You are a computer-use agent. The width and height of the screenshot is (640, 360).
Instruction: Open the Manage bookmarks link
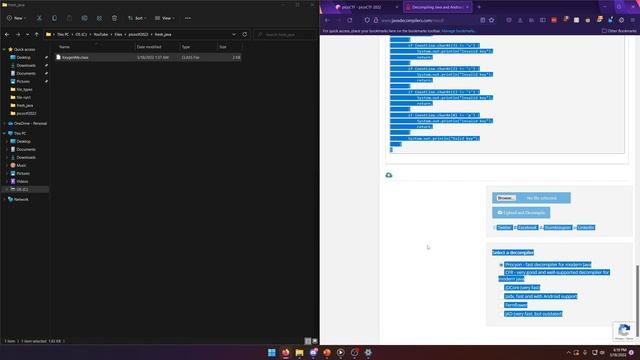(x=458, y=31)
